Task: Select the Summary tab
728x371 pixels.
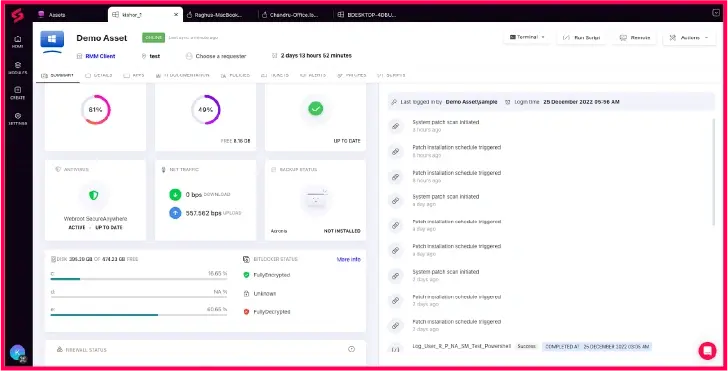Action: [58, 75]
